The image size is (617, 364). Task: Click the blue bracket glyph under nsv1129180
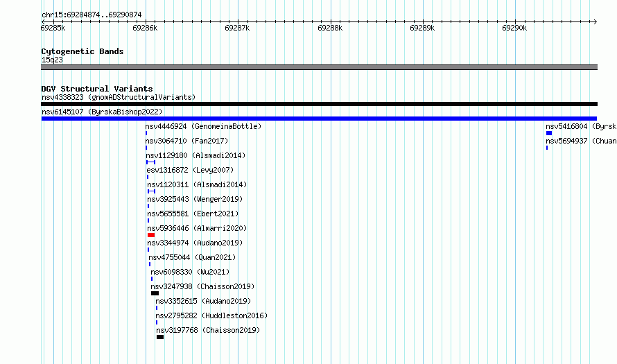150,162
